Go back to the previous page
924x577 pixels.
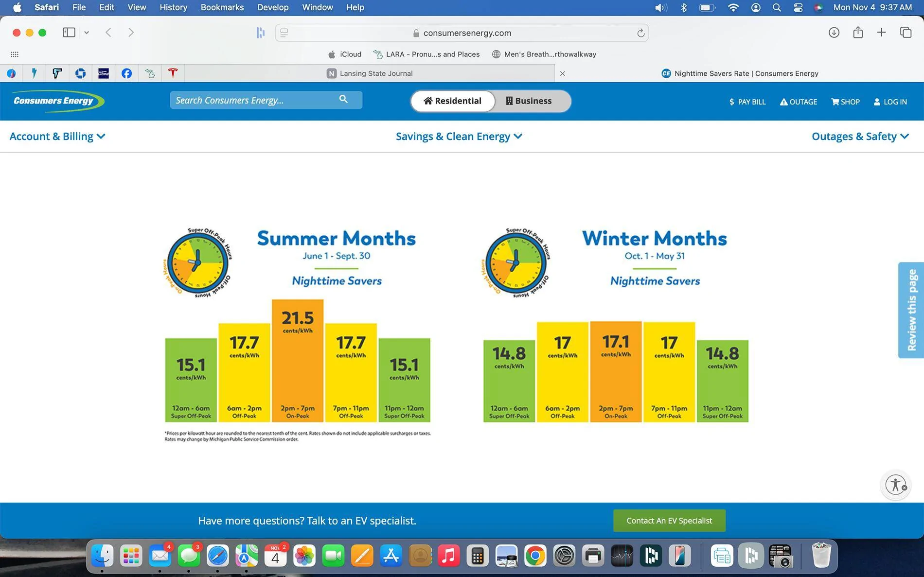[x=108, y=33]
